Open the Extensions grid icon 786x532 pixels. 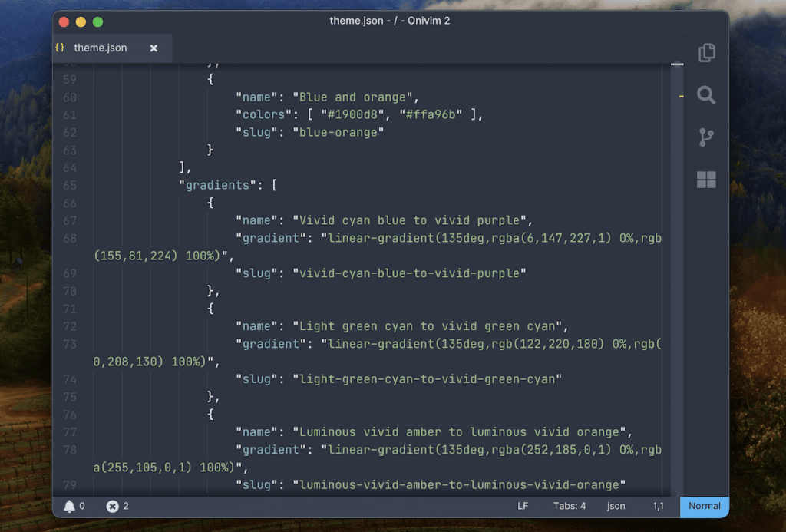pyautogui.click(x=706, y=180)
